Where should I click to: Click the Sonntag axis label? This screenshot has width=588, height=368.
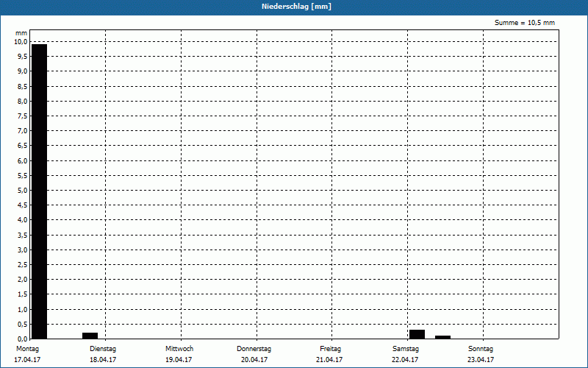click(481, 349)
